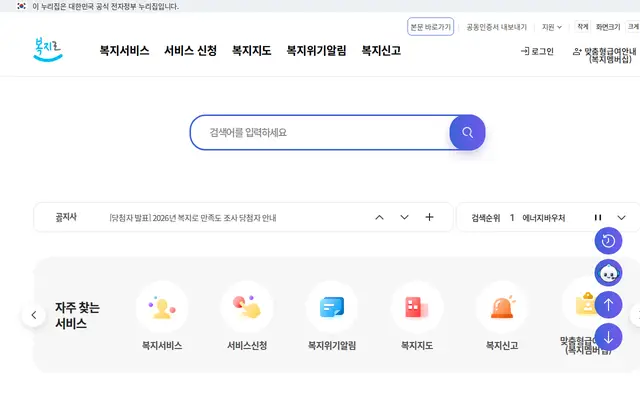Increase screen size with 크게 button
Image resolution: width=640 pixels, height=400 pixels.
[633, 27]
